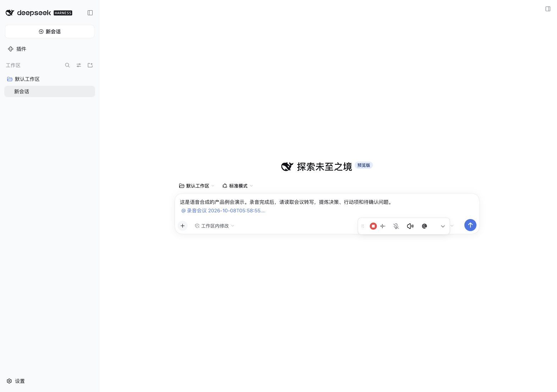This screenshot has height=392, width=557.
Task: Create a new workspace folder
Action: coord(90,65)
